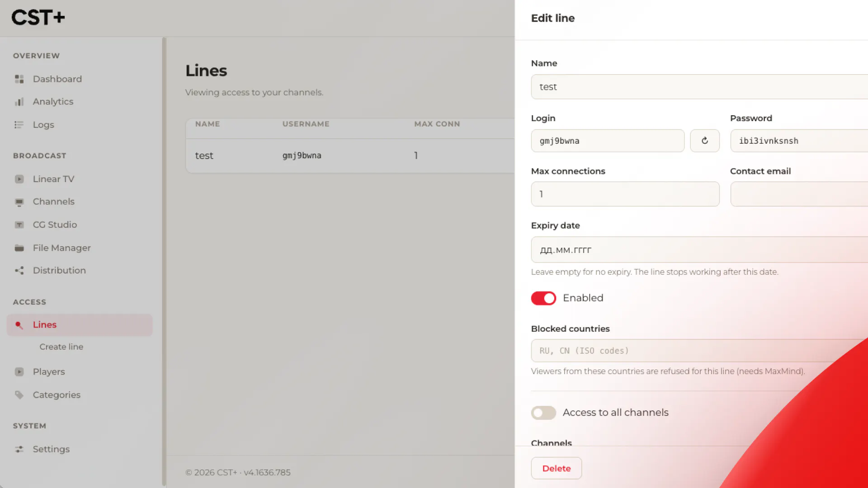This screenshot has width=868, height=488.
Task: Click the Distribution share icon
Action: click(19, 270)
